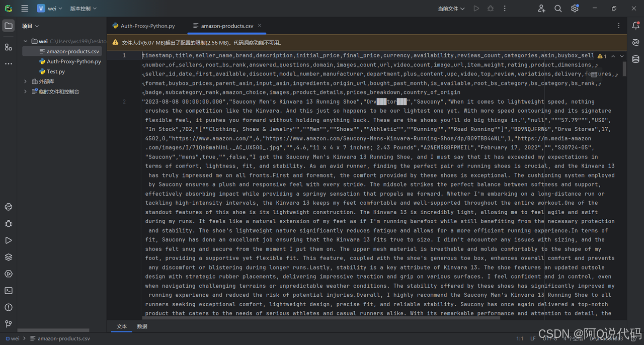The width and height of the screenshot is (644, 345).
Task: Select the amazon-products.csv editor tab
Action: point(227,26)
